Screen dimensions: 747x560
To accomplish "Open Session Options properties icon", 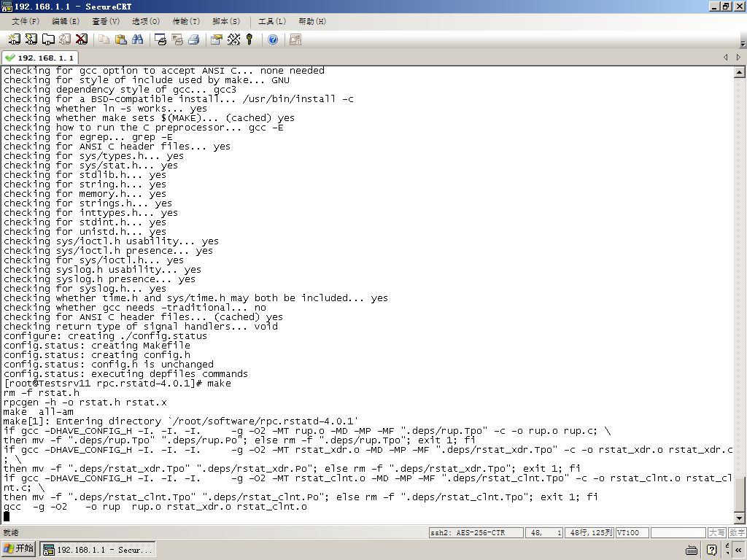I will (x=216, y=39).
